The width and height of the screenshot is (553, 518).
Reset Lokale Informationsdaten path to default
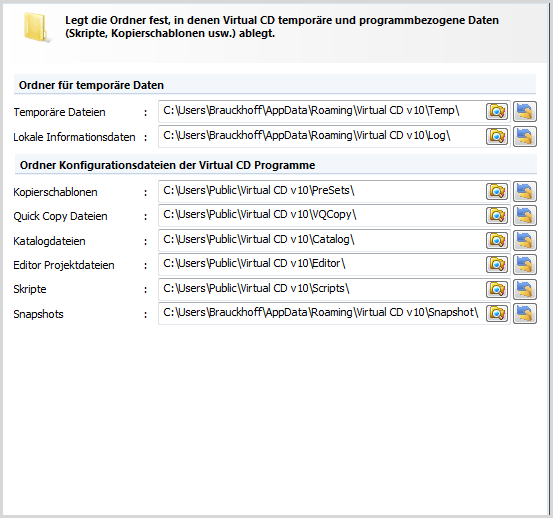click(525, 136)
